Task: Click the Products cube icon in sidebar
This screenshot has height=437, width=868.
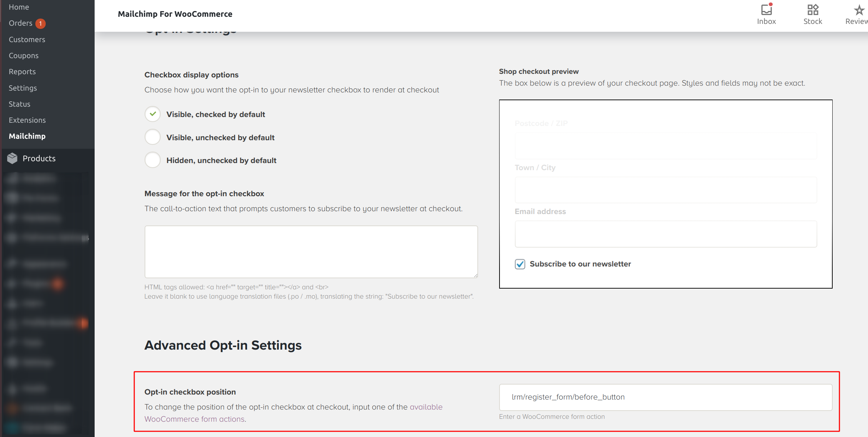Action: coord(12,158)
